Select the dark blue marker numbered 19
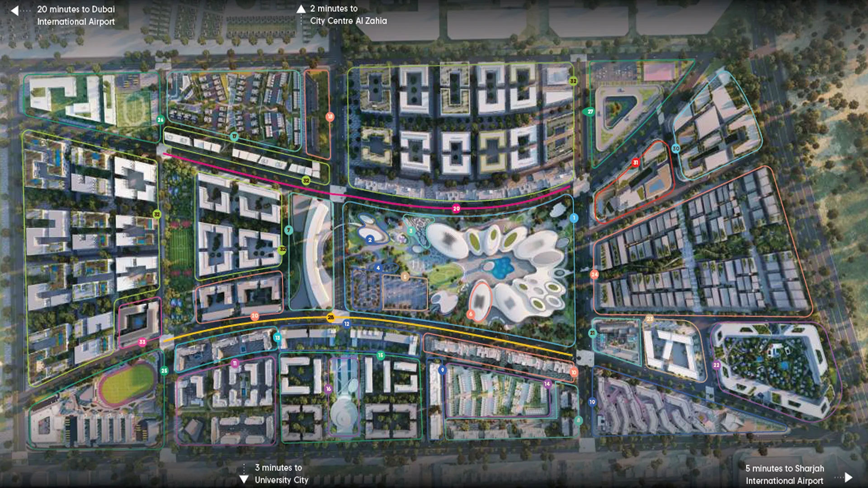868x488 pixels. (x=592, y=402)
